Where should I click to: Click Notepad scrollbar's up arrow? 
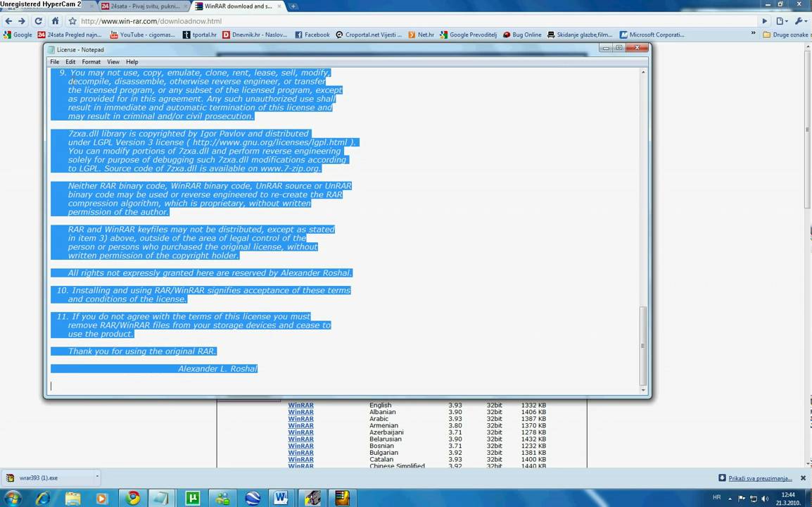[643, 72]
